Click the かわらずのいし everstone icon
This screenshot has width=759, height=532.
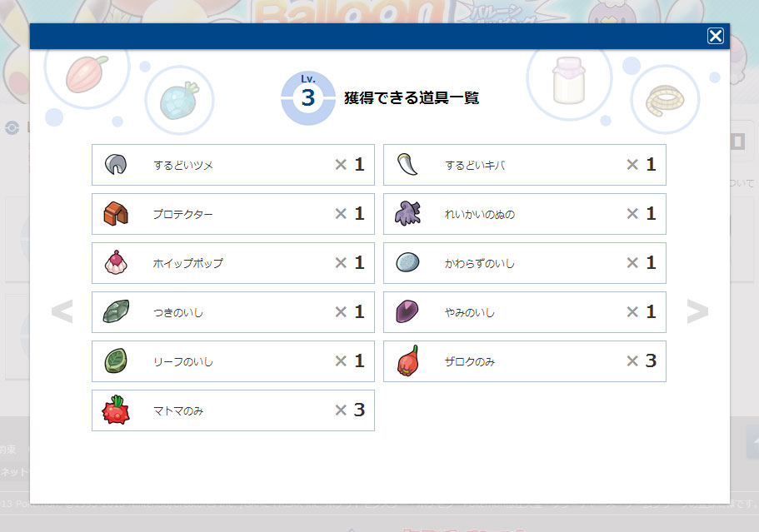(x=407, y=262)
